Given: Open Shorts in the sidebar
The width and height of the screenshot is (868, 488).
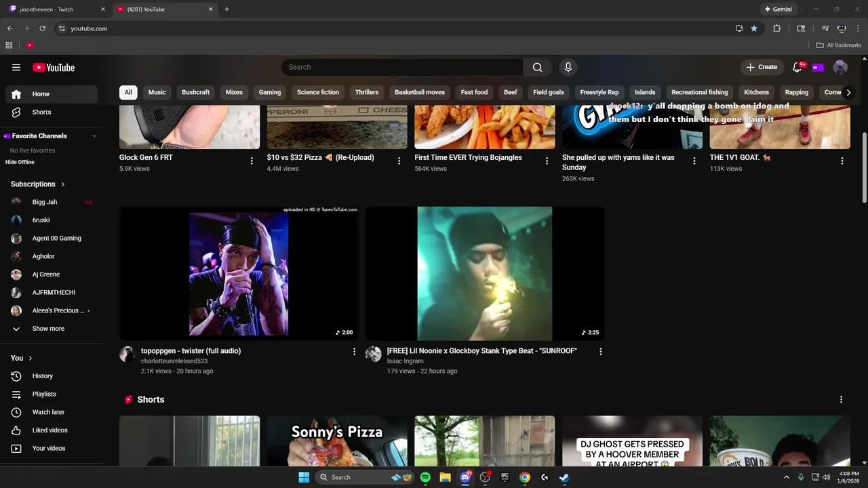Looking at the screenshot, I should 52,112.
